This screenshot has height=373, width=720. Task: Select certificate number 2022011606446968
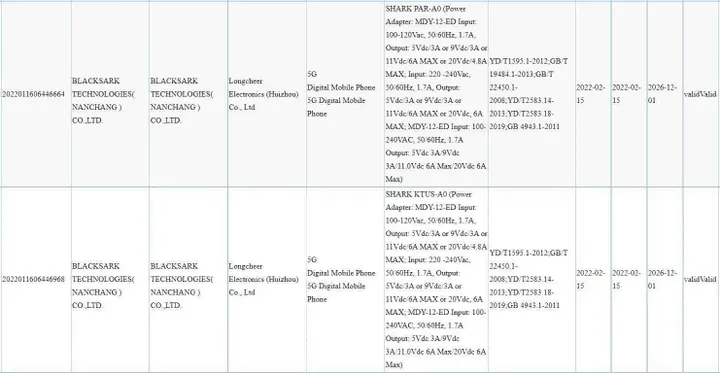[34, 279]
